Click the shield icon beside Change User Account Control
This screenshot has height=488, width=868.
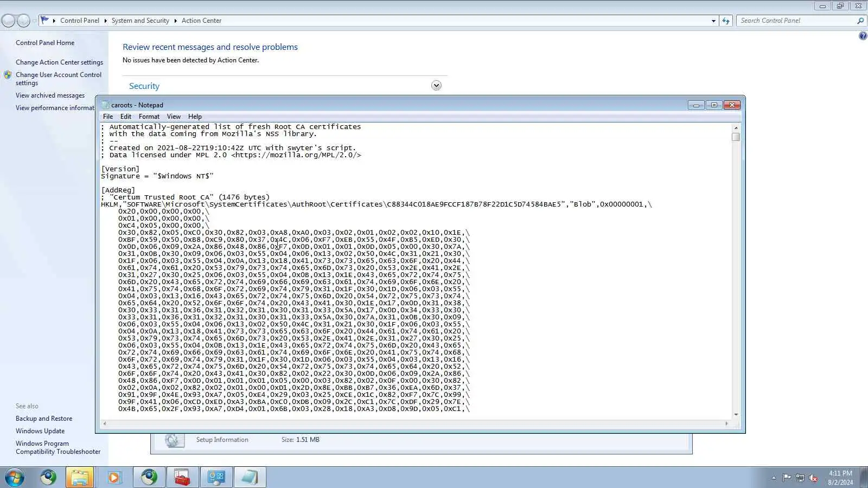coord(8,75)
